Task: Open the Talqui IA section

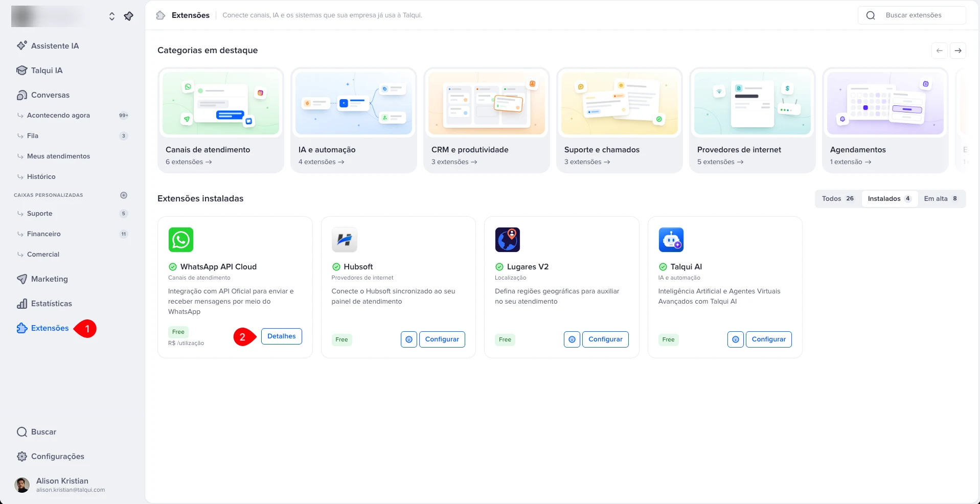Action: tap(39, 71)
